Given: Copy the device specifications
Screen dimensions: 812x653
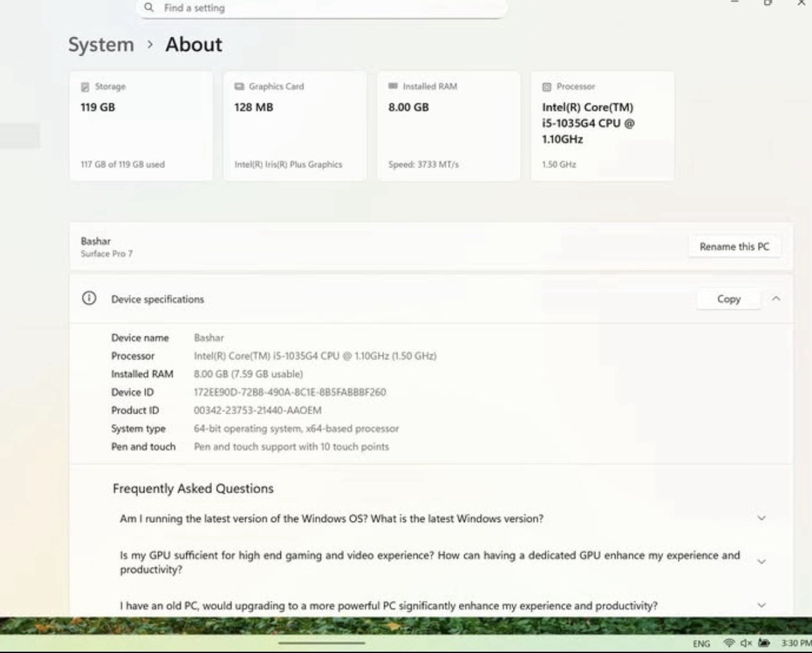Looking at the screenshot, I should [729, 298].
